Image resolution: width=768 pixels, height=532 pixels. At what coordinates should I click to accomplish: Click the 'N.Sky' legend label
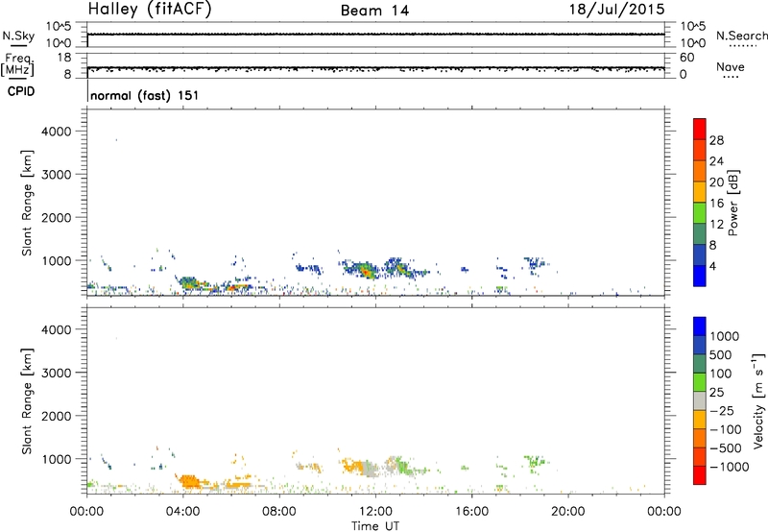click(18, 36)
